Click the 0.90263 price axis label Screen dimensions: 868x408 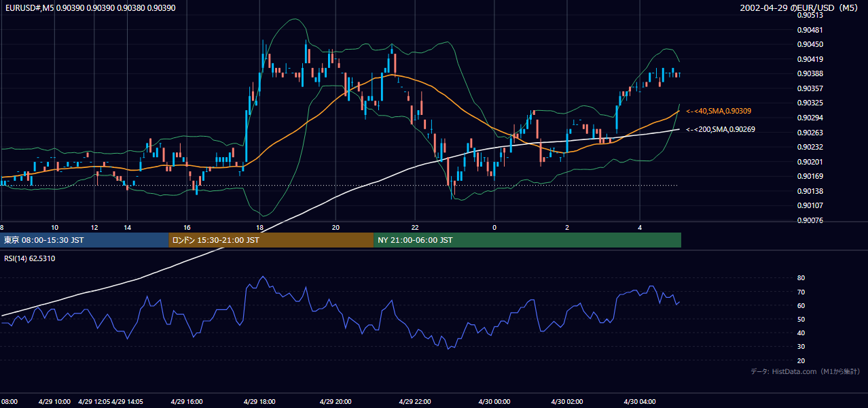[810, 133]
